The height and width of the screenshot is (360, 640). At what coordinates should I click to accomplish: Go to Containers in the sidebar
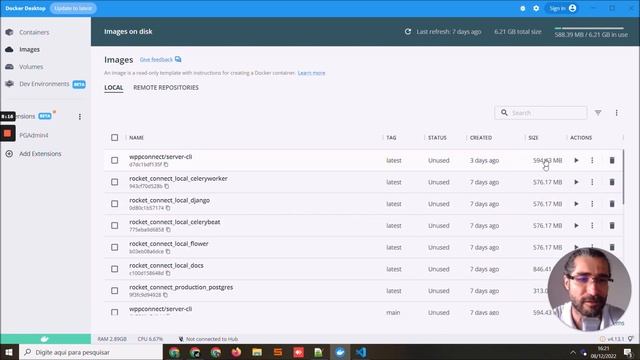click(34, 32)
